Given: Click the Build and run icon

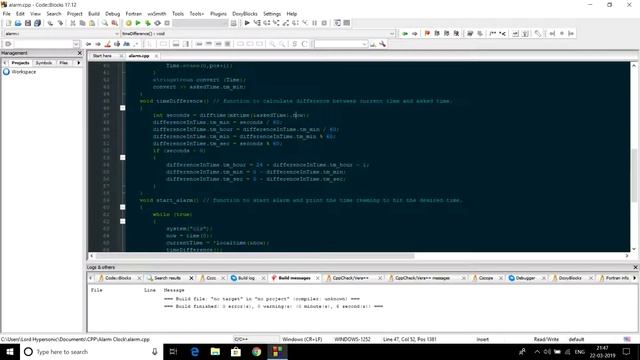Looking at the screenshot, I should [x=148, y=23].
